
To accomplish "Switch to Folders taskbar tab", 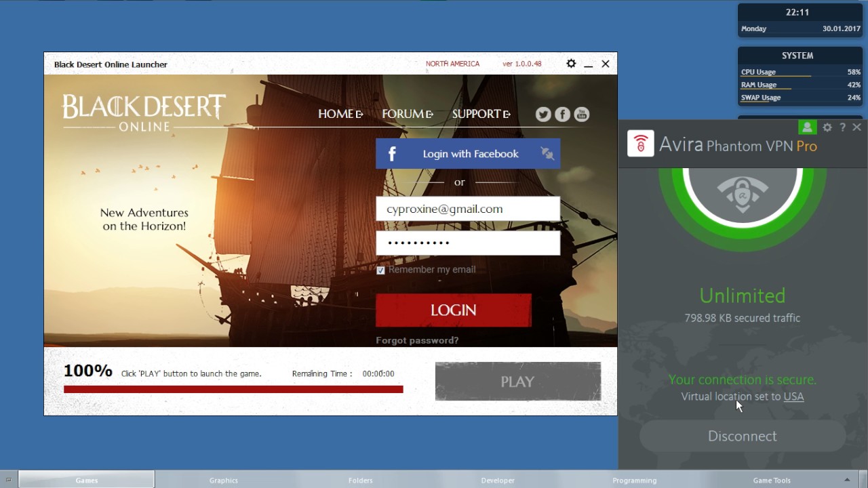I will click(x=361, y=480).
